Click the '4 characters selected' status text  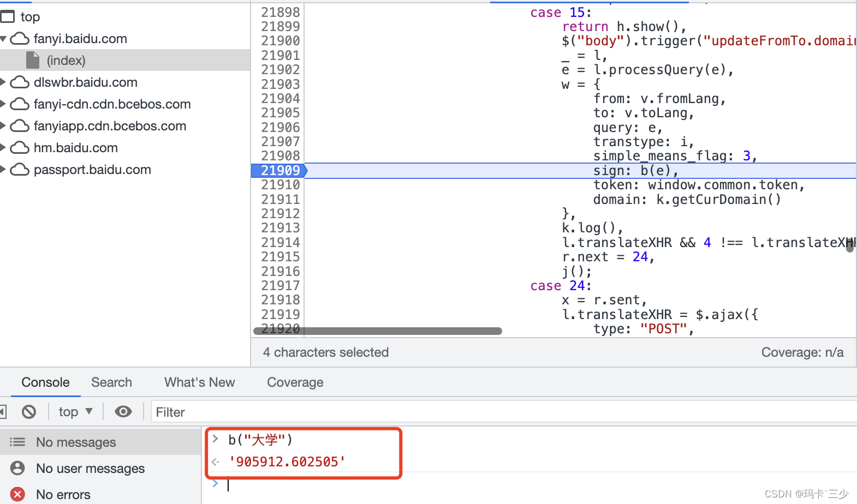coord(326,352)
